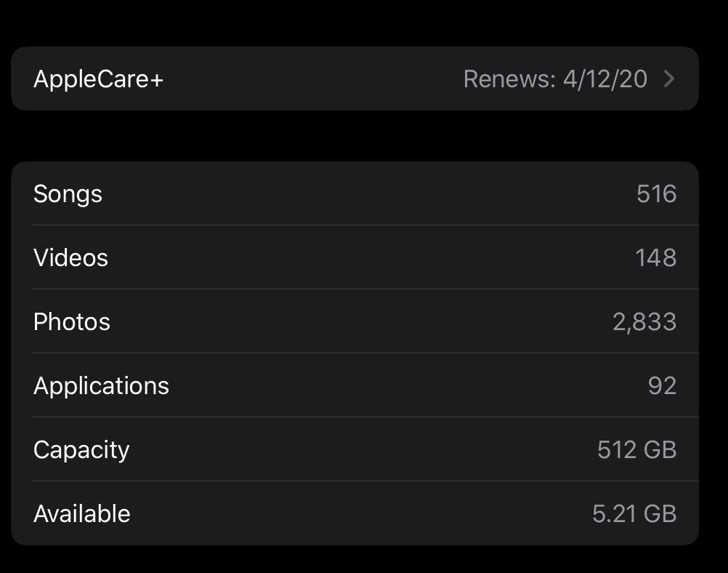Click the 2,833 photos count
728x573 pixels.
644,322
